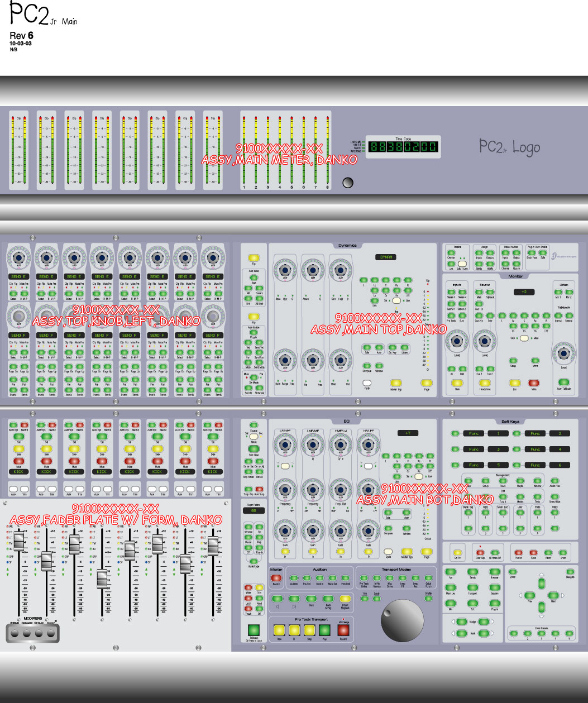Click the Super Faders 88 display

point(254,510)
